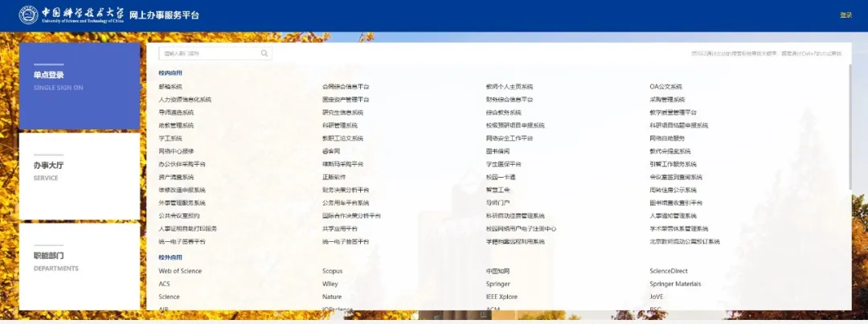Viewport: 868px width, 324px height.
Task: Open 人事证明自助打印服务 link
Action: tap(187, 229)
